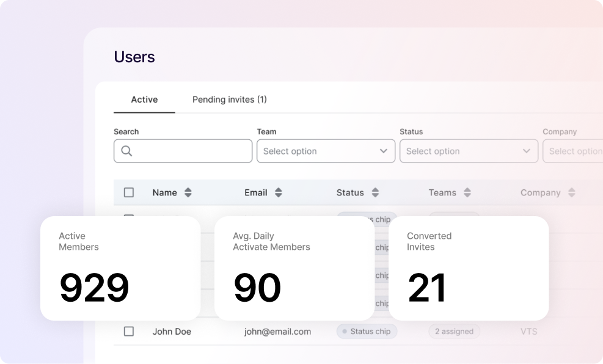This screenshot has height=364, width=603.
Task: Click the "2 assigned" teams chip
Action: (x=454, y=332)
